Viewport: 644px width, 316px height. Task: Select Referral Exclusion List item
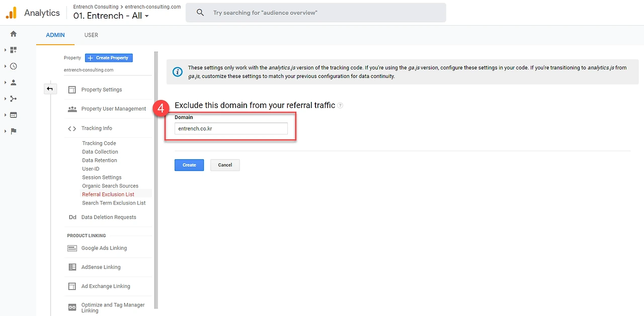click(x=108, y=194)
